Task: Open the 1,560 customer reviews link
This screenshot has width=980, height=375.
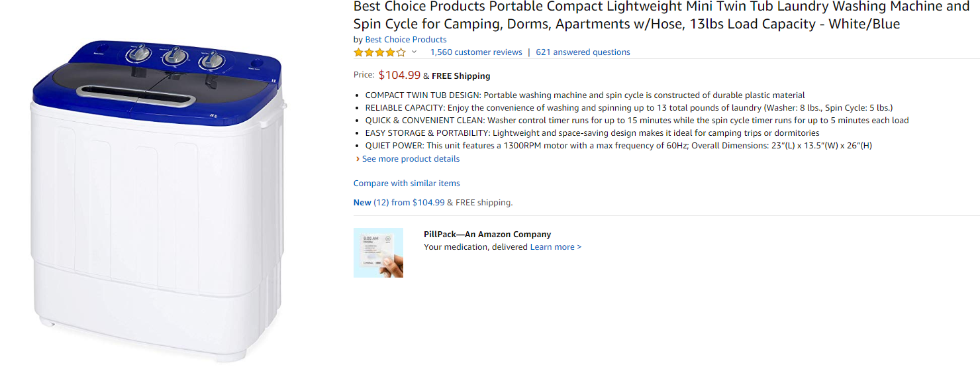Action: (476, 52)
